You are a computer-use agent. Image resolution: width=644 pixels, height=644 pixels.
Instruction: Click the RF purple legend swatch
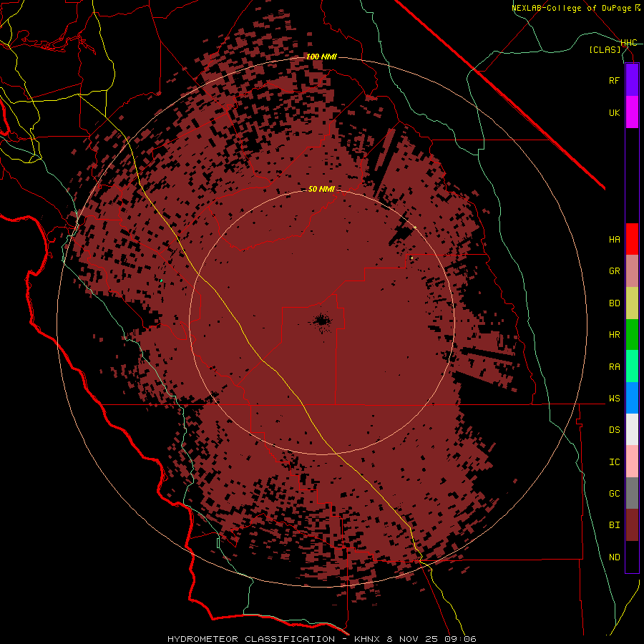tap(632, 80)
